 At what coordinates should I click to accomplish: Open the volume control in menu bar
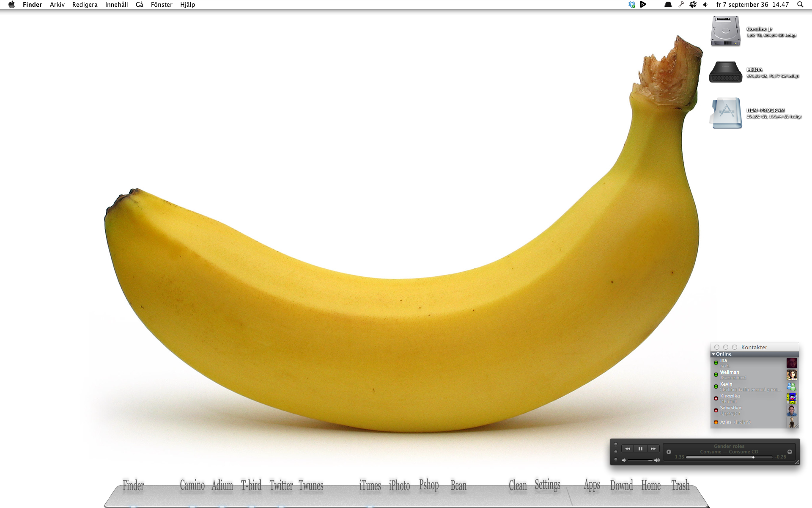705,5
